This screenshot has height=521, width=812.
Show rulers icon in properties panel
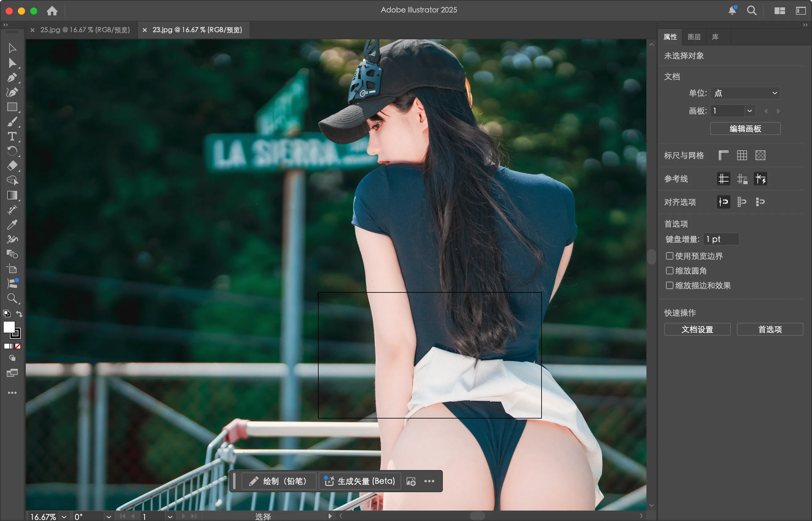point(723,155)
